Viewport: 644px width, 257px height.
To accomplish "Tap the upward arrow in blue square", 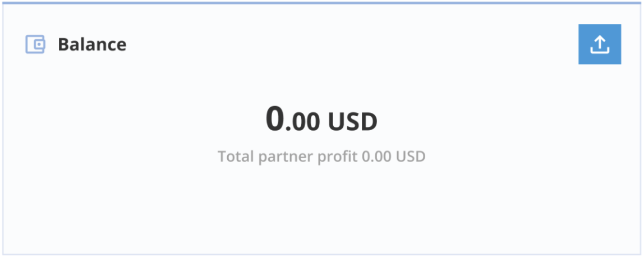I will click(x=600, y=42).
